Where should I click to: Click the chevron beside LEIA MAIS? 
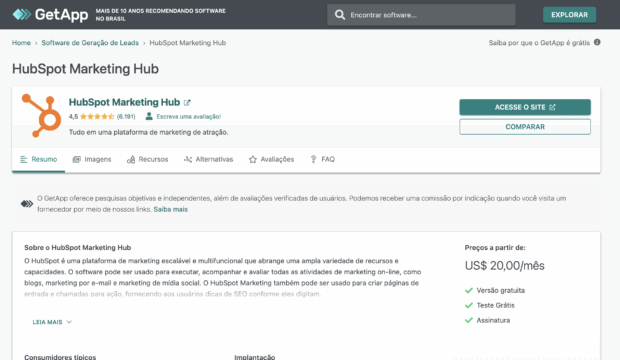[69, 322]
